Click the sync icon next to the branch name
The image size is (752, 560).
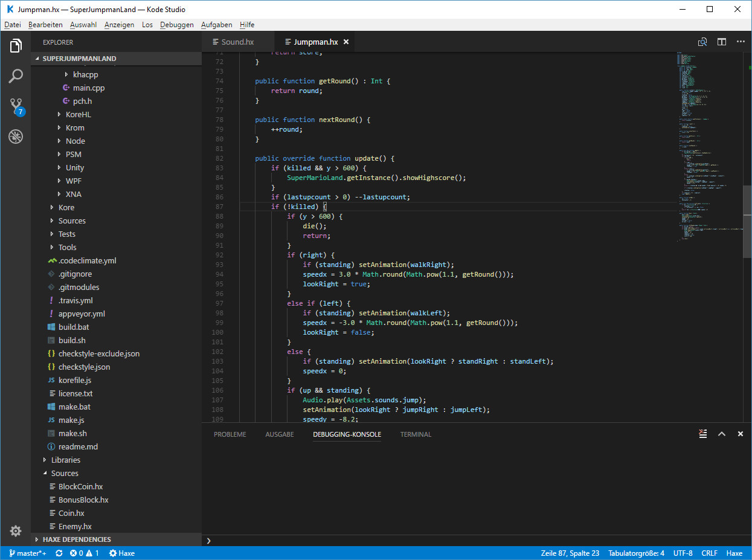pyautogui.click(x=59, y=553)
